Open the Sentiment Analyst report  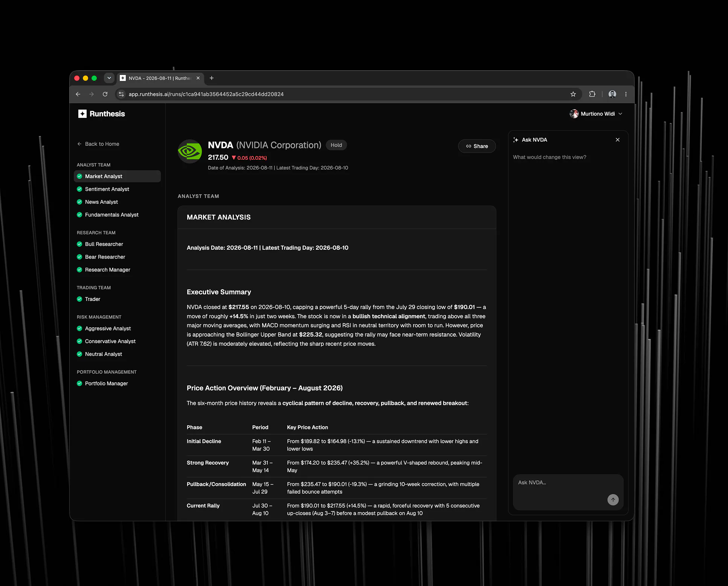(x=117, y=189)
